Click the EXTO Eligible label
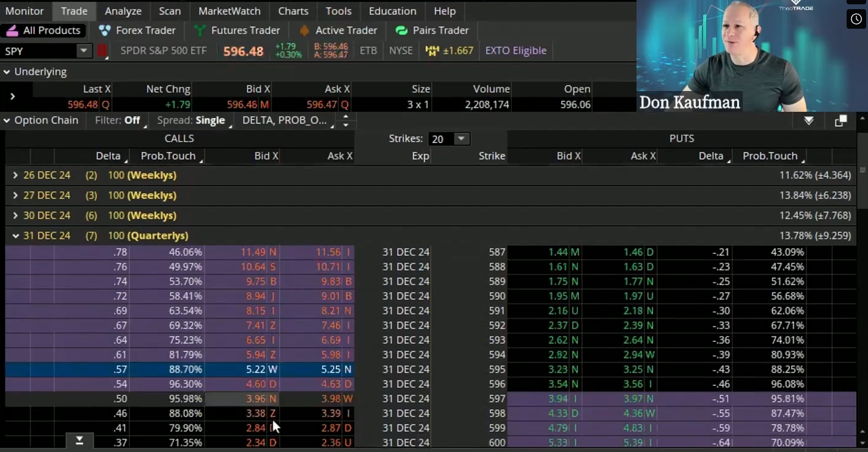Viewport: 868px width, 452px height. tap(516, 51)
